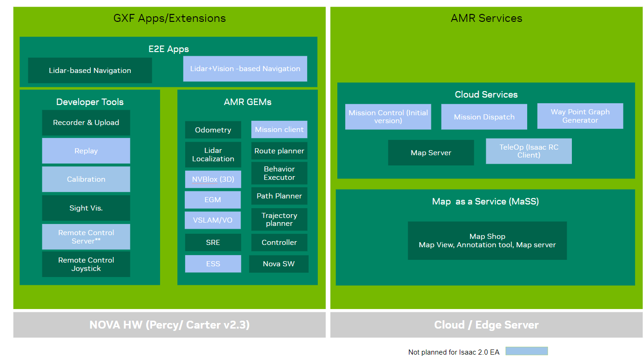Select the Cloud / Edge Server bar

(x=486, y=325)
